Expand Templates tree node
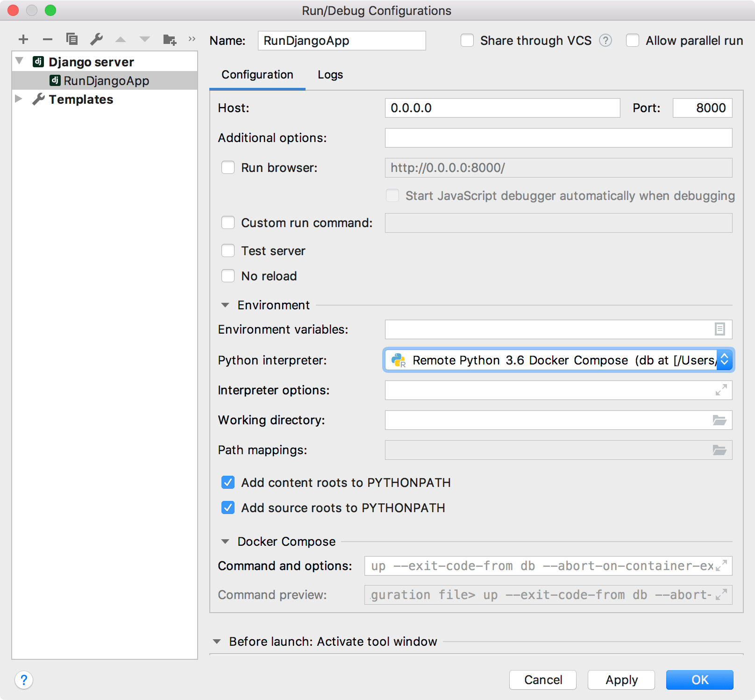The width and height of the screenshot is (755, 700). [19, 99]
